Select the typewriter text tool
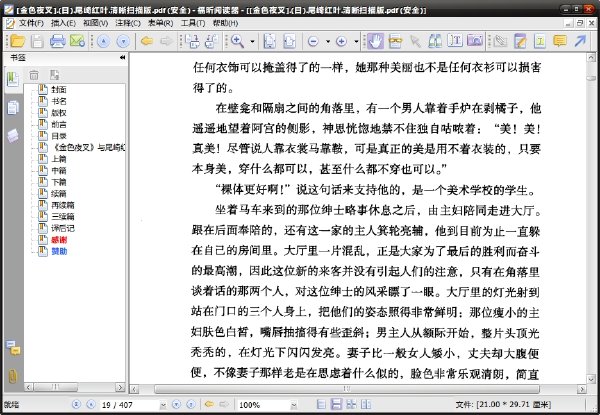Image resolution: width=600 pixels, height=415 pixels. click(540, 41)
